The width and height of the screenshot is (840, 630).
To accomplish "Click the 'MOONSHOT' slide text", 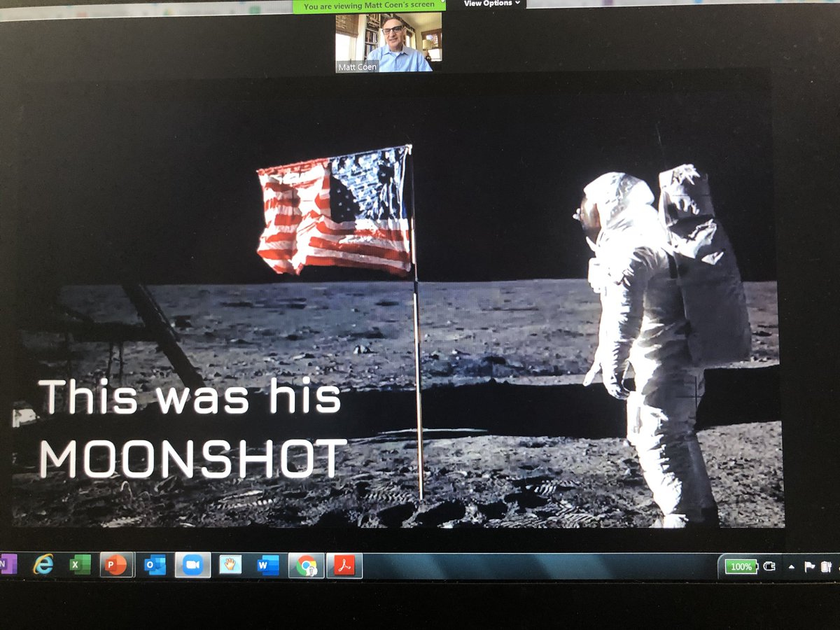I will (193, 458).
